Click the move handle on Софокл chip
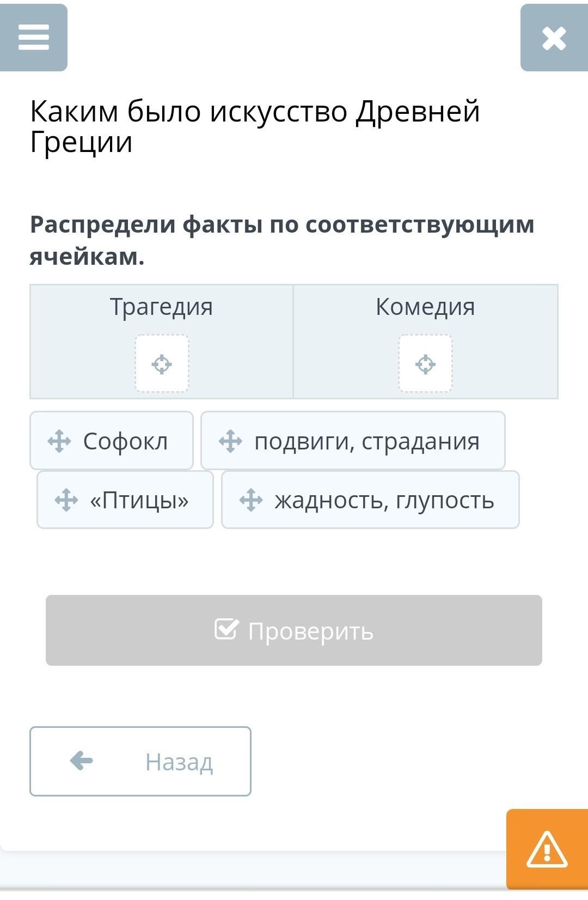This screenshot has height=900, width=588. [x=59, y=441]
